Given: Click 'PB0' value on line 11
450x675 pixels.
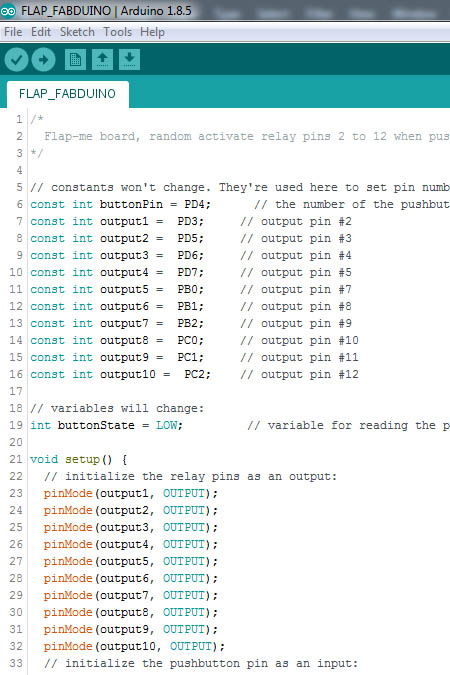Looking at the screenshot, I should click(188, 289).
